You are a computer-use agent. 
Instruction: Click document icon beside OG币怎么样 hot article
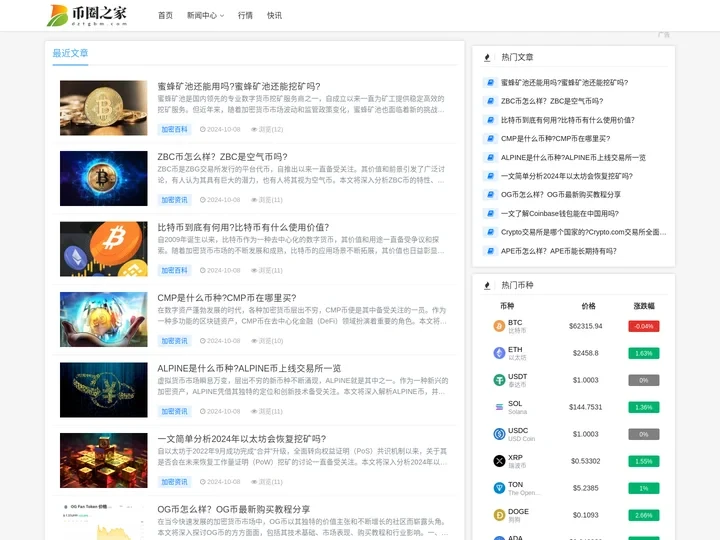click(490, 195)
